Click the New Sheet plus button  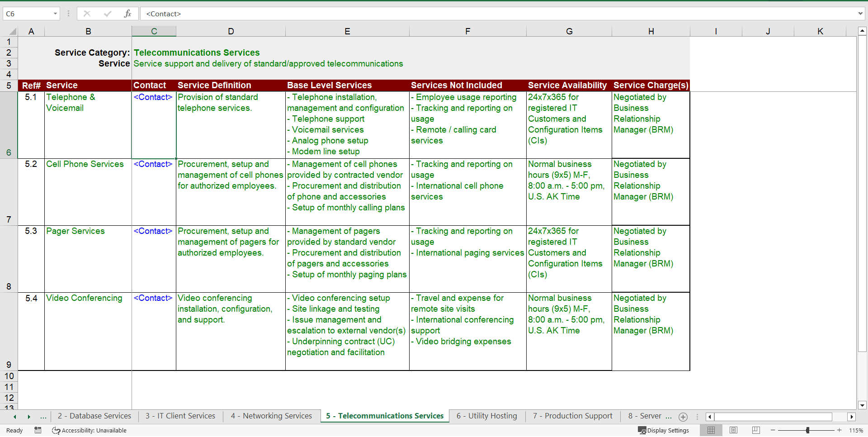(x=683, y=417)
